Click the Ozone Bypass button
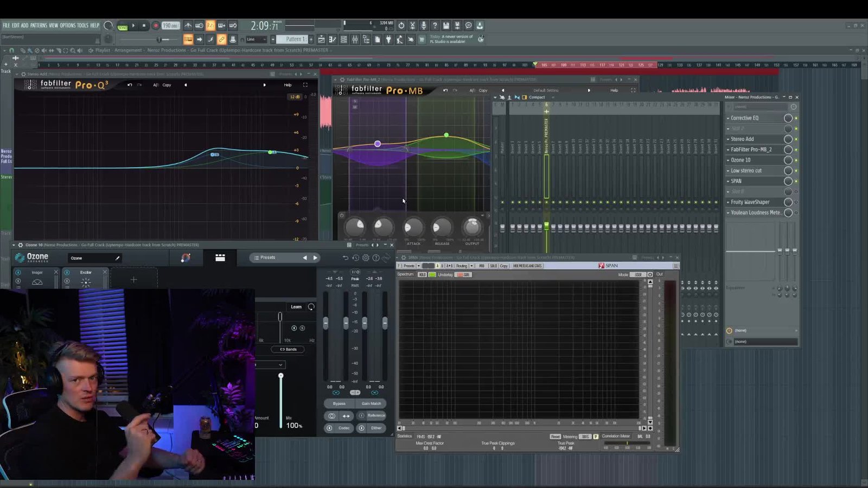 pos(339,403)
